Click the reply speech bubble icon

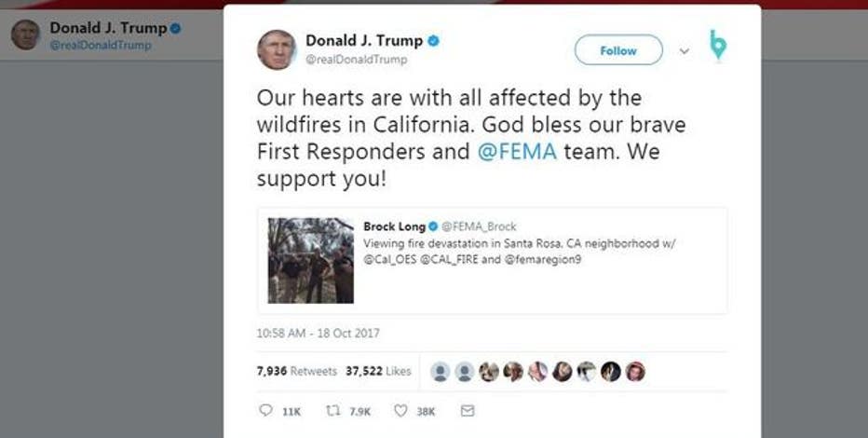point(265,410)
